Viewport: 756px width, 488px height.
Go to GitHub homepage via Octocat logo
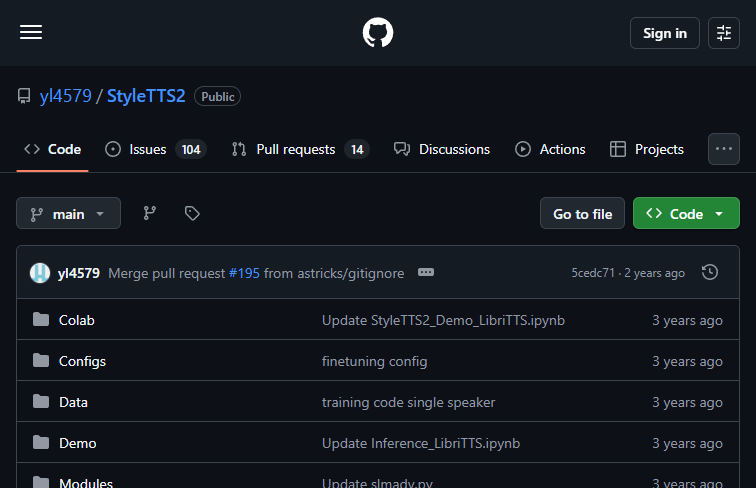click(378, 32)
